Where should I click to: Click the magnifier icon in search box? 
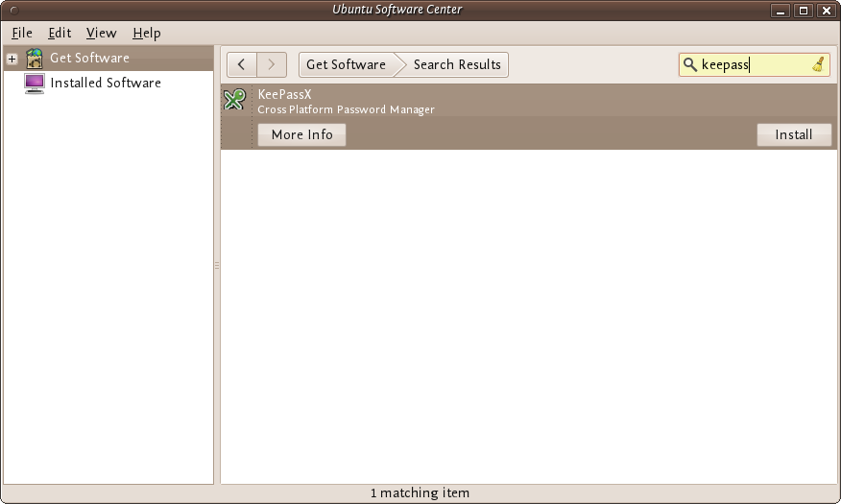[x=689, y=64]
